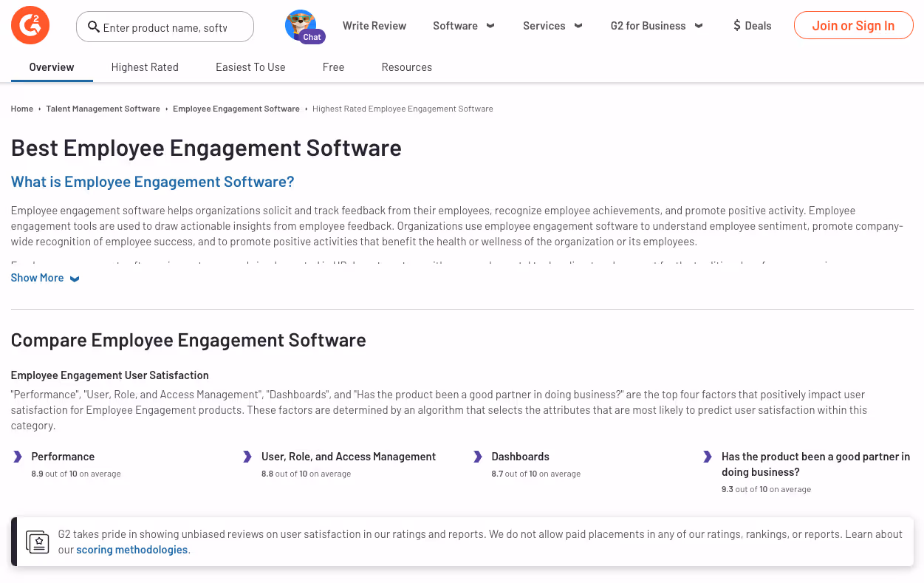The image size is (924, 583).
Task: Open the Free tab
Action: tap(333, 67)
